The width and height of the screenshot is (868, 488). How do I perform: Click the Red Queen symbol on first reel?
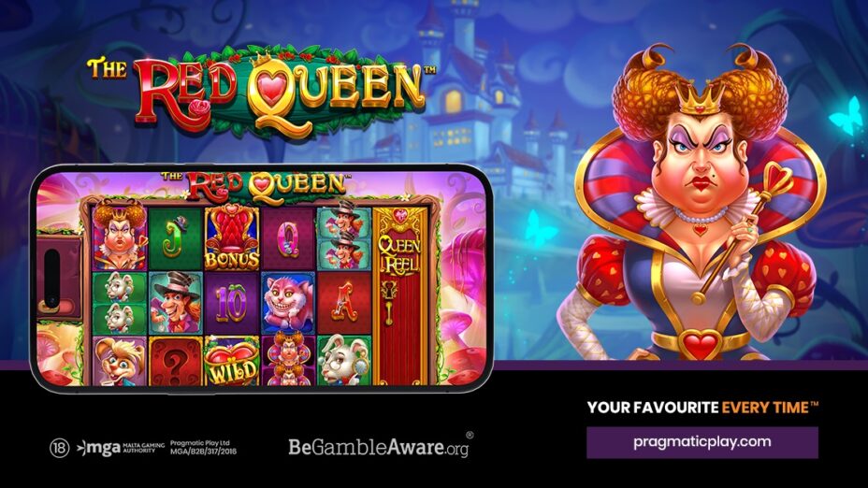[x=120, y=237]
